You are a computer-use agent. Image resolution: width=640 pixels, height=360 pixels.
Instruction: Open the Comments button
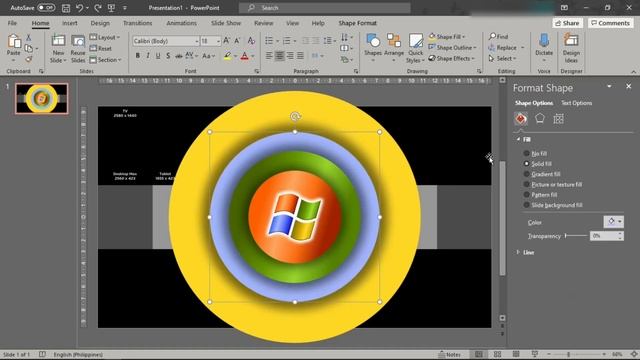point(611,23)
